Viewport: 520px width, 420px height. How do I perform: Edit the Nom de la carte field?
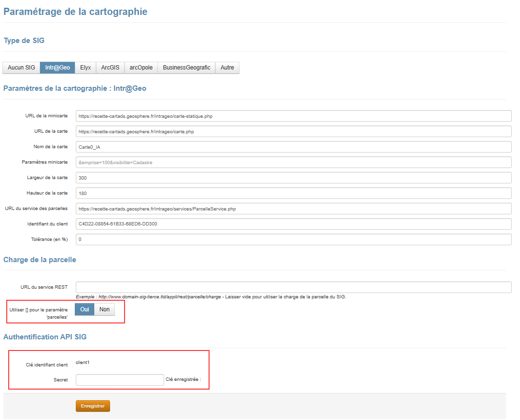(x=293, y=147)
